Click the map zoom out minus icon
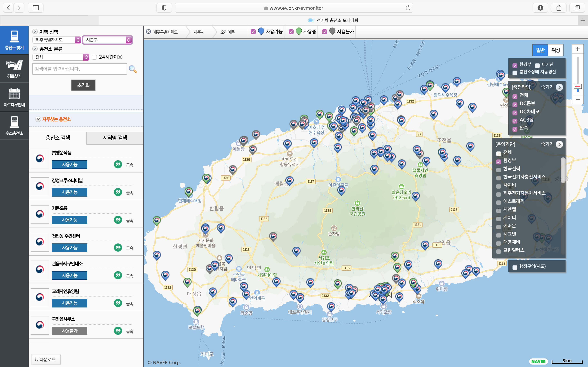Viewport: 588px width, 367px height. pyautogui.click(x=578, y=99)
